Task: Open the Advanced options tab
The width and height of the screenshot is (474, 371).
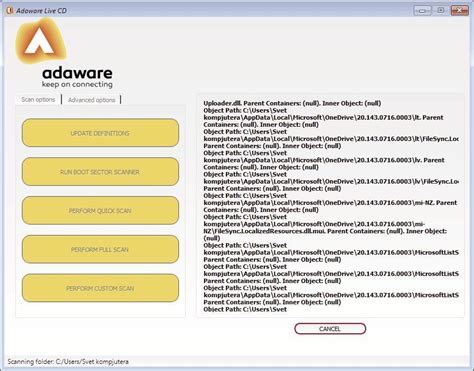Action: point(91,100)
